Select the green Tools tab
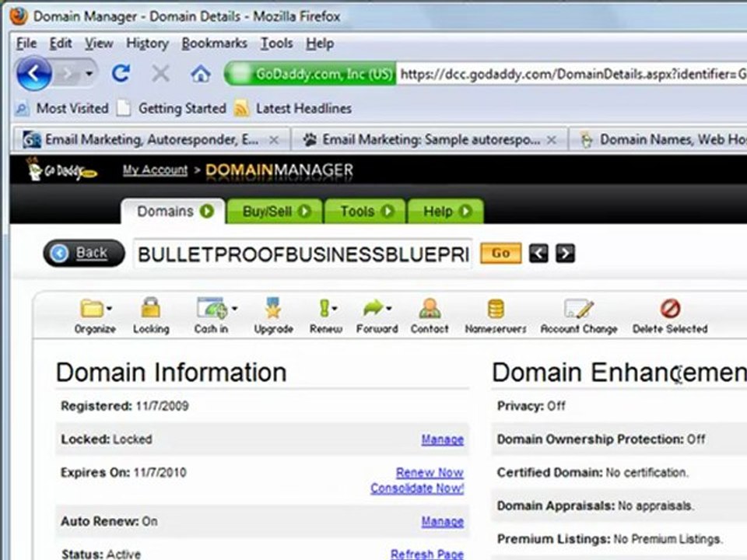The height and width of the screenshot is (560, 747). [365, 212]
